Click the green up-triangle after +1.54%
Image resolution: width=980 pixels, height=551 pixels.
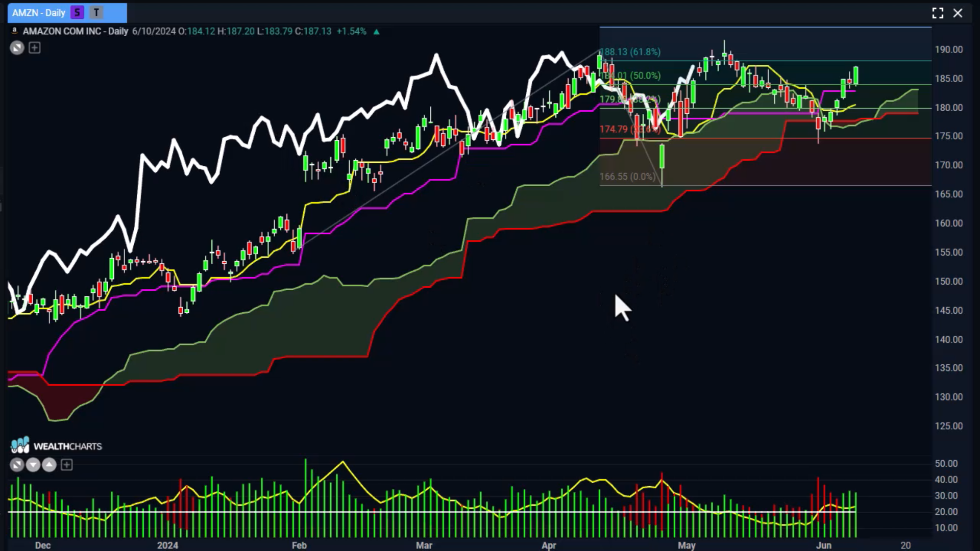(x=376, y=32)
